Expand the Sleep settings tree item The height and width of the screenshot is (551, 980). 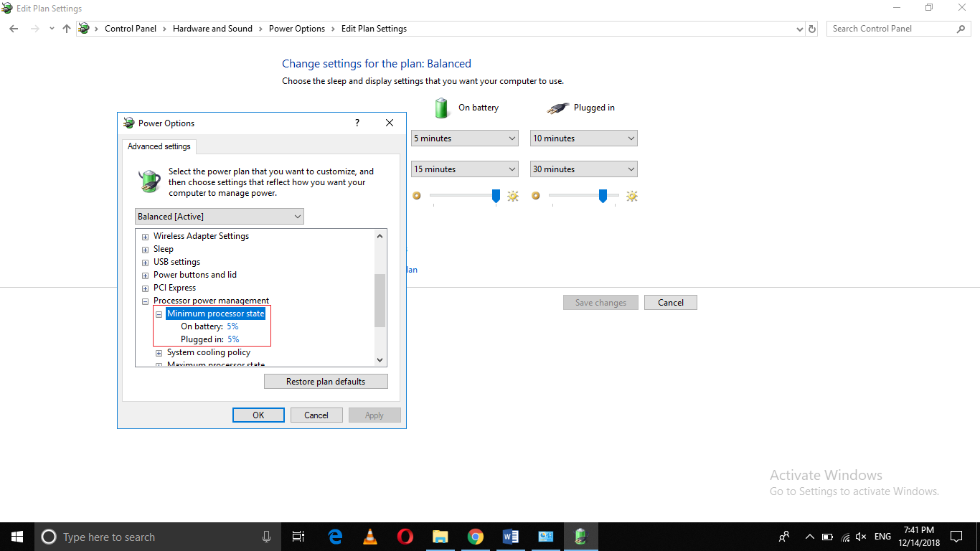pos(146,249)
